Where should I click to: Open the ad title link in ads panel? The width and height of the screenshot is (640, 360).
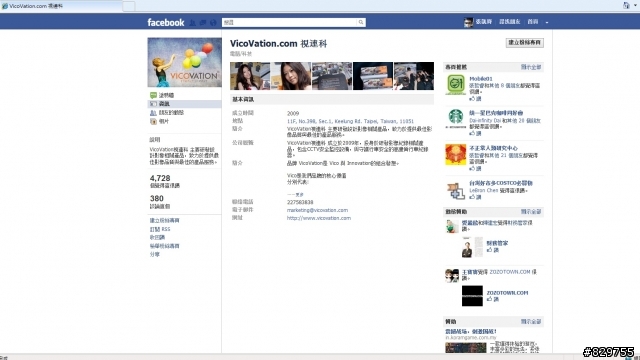coord(471,331)
